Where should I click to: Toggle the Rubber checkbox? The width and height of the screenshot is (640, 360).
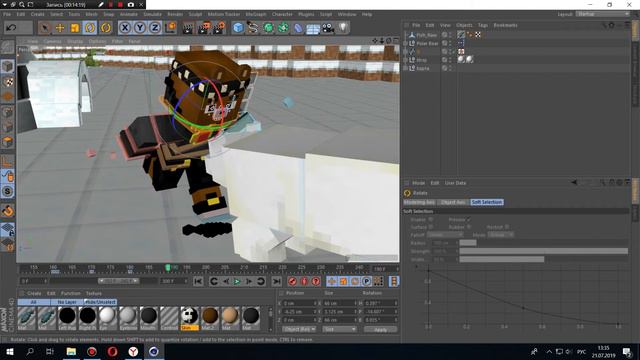point(469,227)
